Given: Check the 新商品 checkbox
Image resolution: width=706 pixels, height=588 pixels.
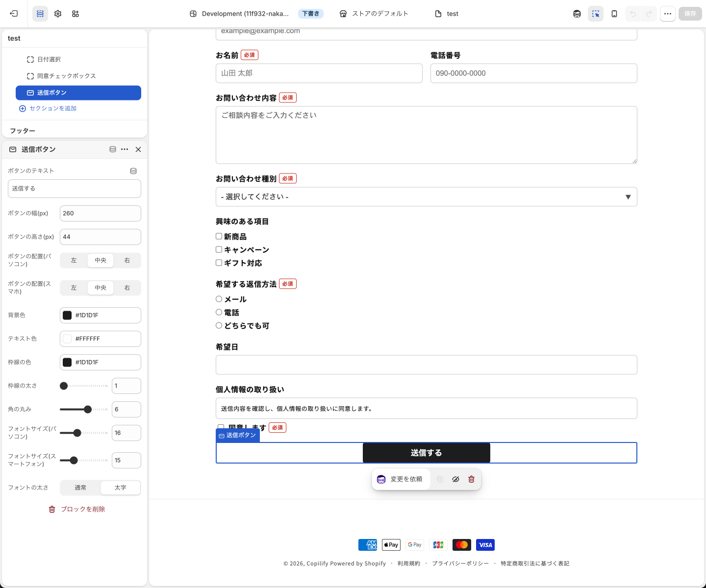Looking at the screenshot, I should pyautogui.click(x=219, y=236).
